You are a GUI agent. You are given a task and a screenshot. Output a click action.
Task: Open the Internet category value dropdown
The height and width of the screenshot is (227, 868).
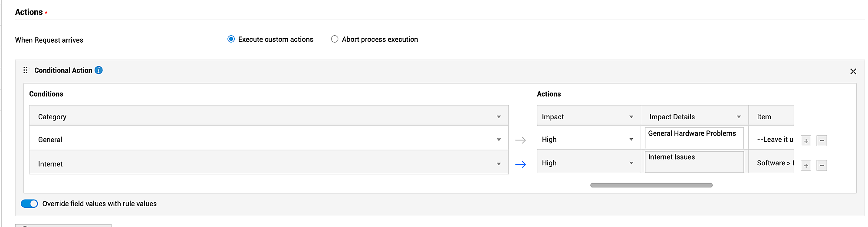(x=499, y=164)
